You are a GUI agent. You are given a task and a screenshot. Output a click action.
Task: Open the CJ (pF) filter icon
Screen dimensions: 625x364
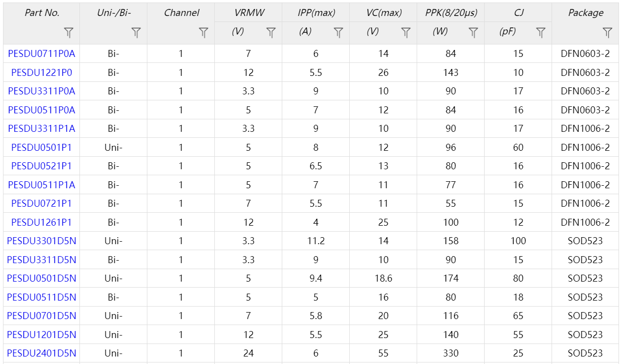(541, 33)
